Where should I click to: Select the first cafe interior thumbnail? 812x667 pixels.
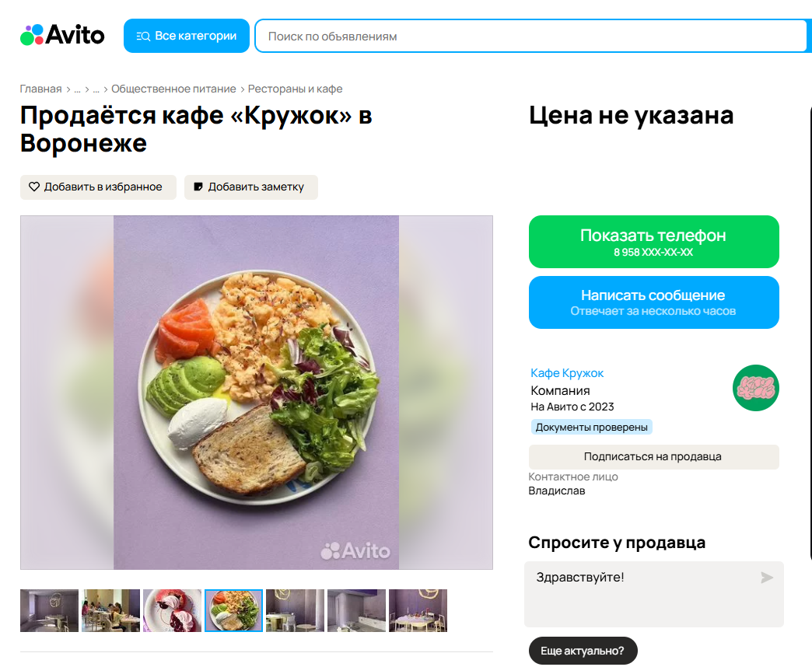(x=49, y=610)
